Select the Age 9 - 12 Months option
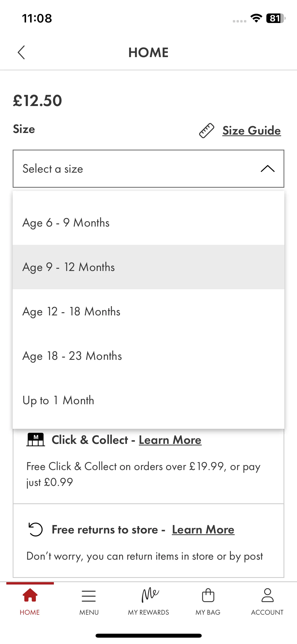 pos(148,267)
